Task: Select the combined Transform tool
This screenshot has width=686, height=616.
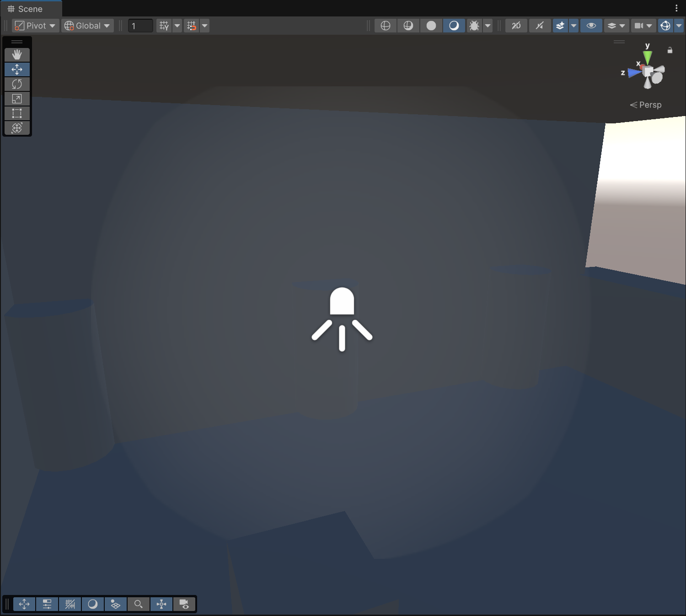Action: tap(17, 128)
